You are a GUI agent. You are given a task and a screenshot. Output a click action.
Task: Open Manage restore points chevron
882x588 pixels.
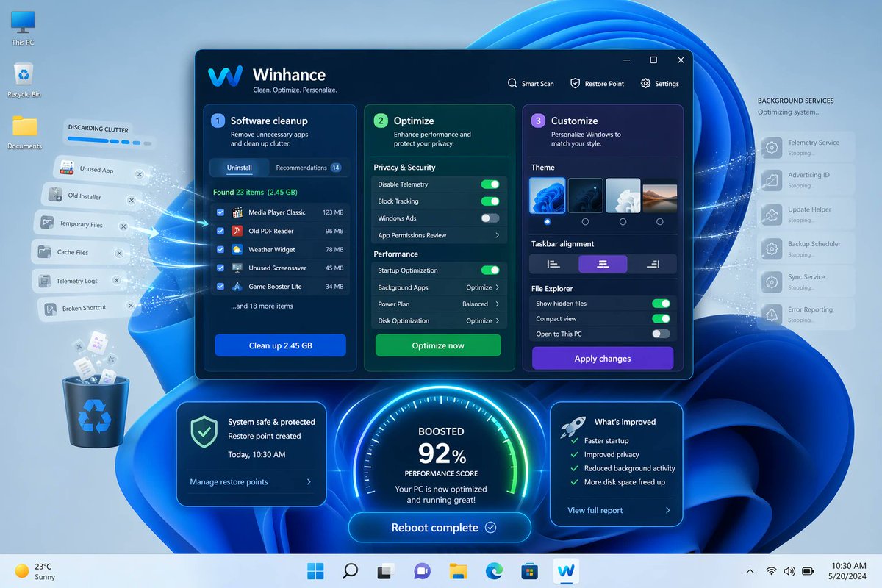click(x=309, y=482)
